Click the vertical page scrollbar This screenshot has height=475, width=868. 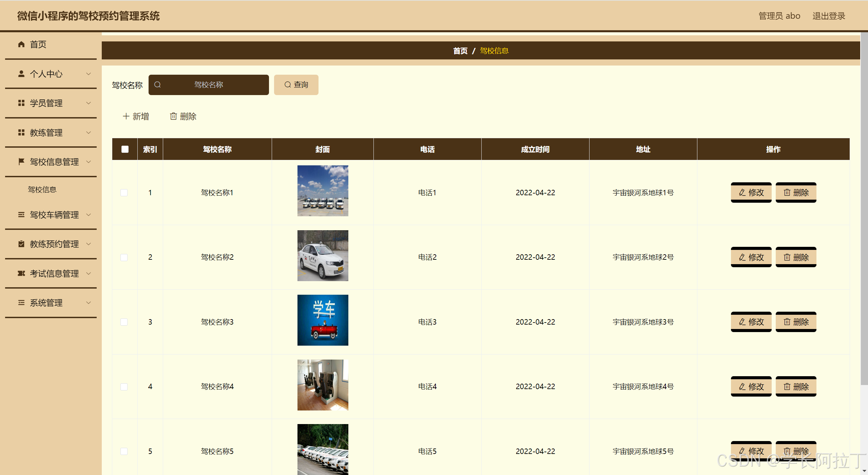click(864, 209)
